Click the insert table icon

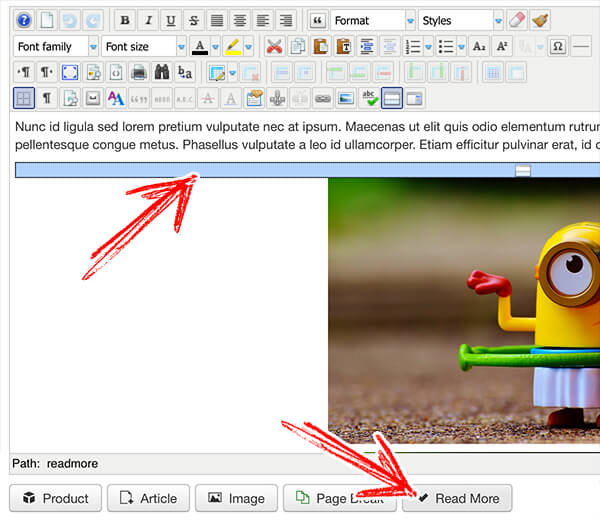pos(217,72)
